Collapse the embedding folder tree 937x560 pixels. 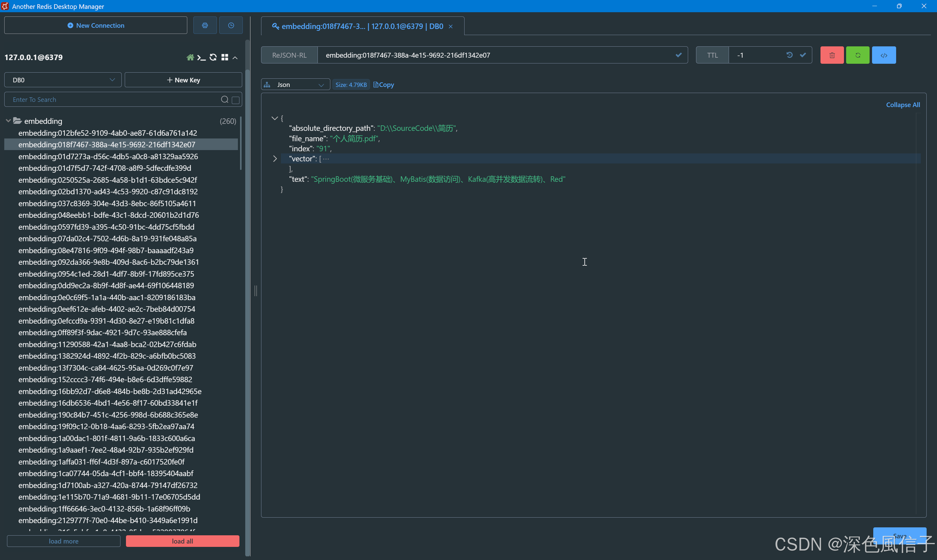8,121
